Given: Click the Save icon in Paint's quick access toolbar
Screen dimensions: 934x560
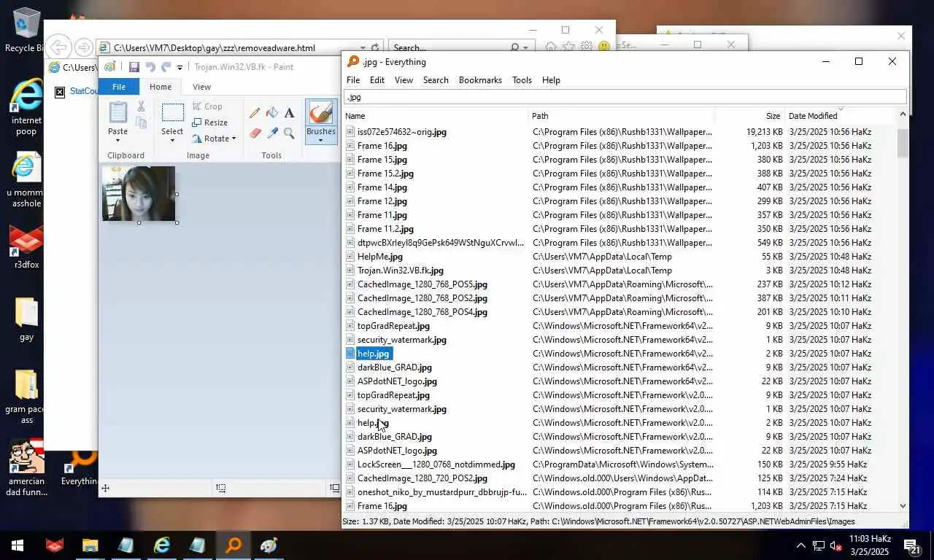Looking at the screenshot, I should (134, 67).
